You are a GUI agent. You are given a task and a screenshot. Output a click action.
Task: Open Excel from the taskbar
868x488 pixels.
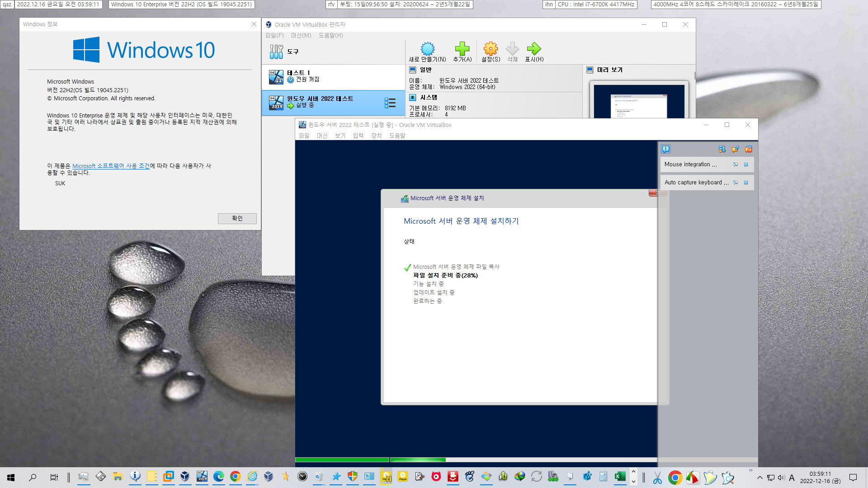tap(620, 476)
